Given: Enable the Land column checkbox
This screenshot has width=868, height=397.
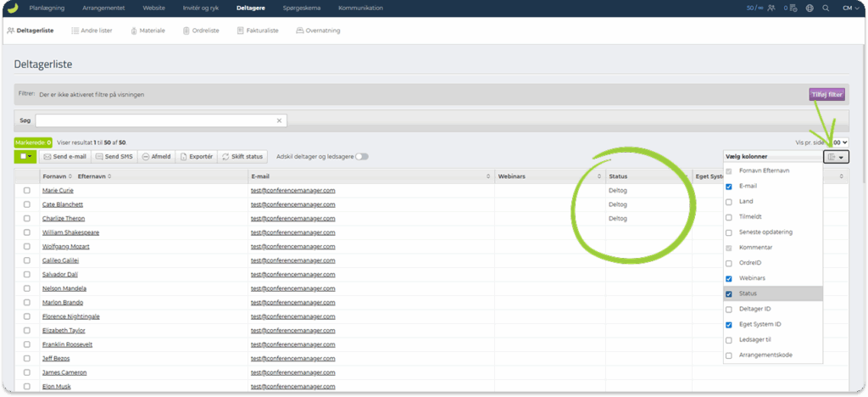Looking at the screenshot, I should (x=729, y=202).
